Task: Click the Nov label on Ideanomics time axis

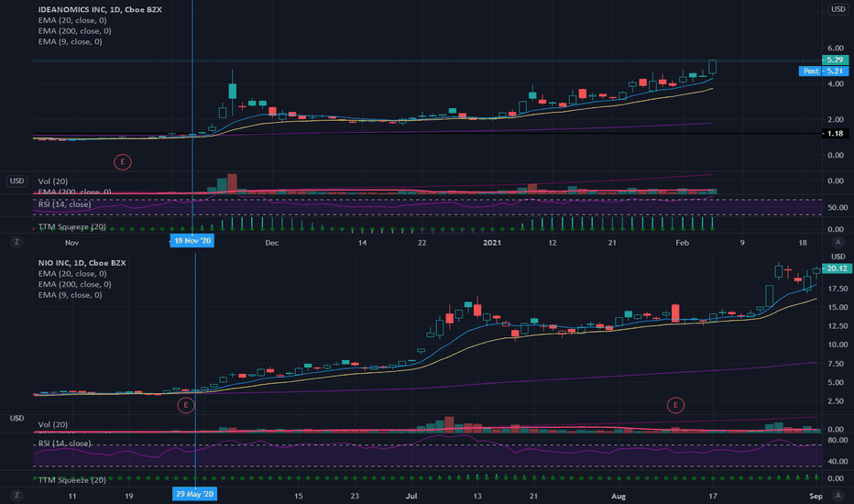Action: click(x=71, y=243)
